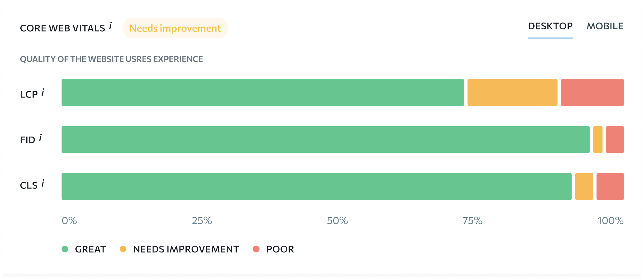Open the LCP info tooltip icon
The height and width of the screenshot is (280, 644).
(x=43, y=92)
